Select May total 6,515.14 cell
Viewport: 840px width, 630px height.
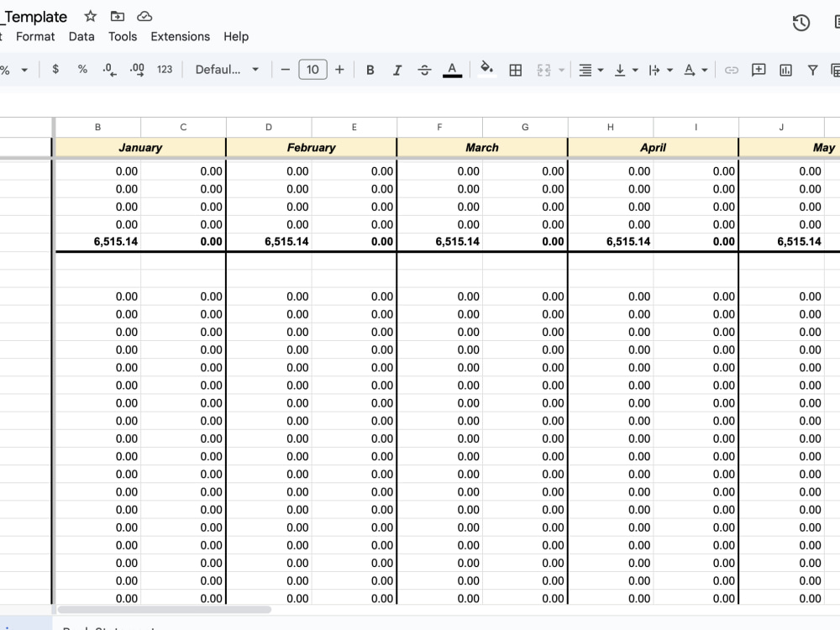pos(782,242)
